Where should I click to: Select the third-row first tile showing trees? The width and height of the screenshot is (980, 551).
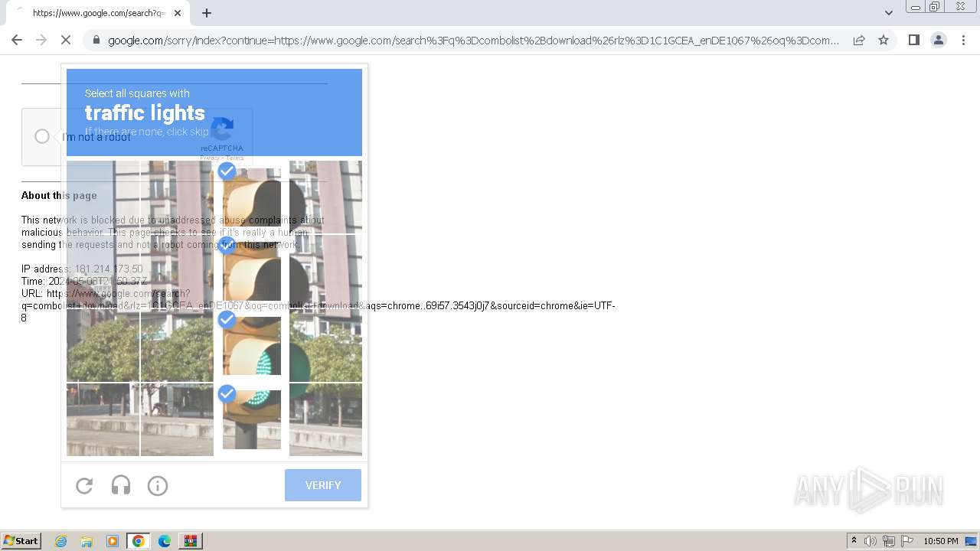coord(103,345)
